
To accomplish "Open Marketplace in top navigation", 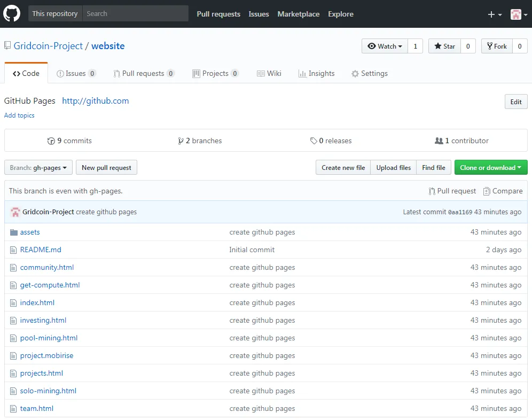I will pyautogui.click(x=299, y=14).
